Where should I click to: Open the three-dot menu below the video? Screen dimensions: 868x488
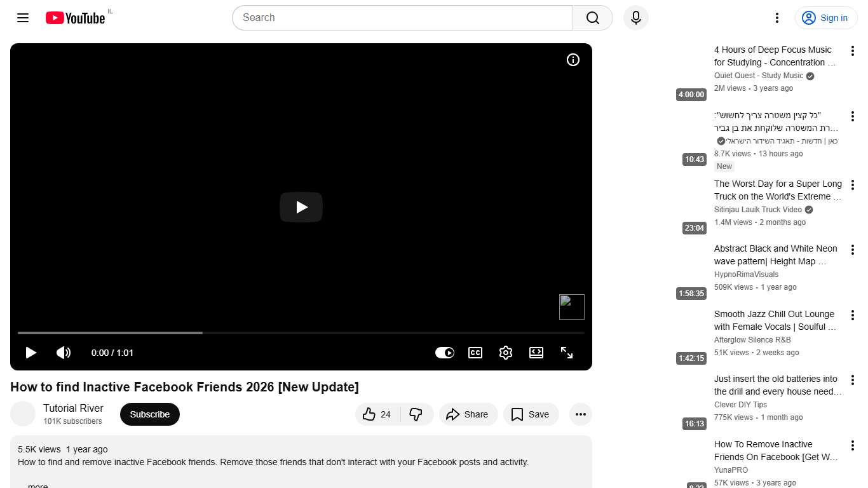click(580, 414)
